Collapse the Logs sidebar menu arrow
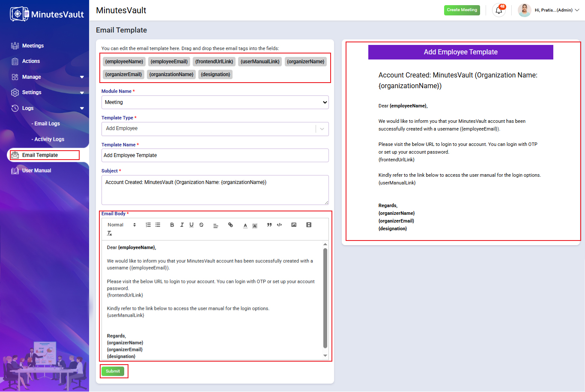585x392 pixels. coord(82,108)
